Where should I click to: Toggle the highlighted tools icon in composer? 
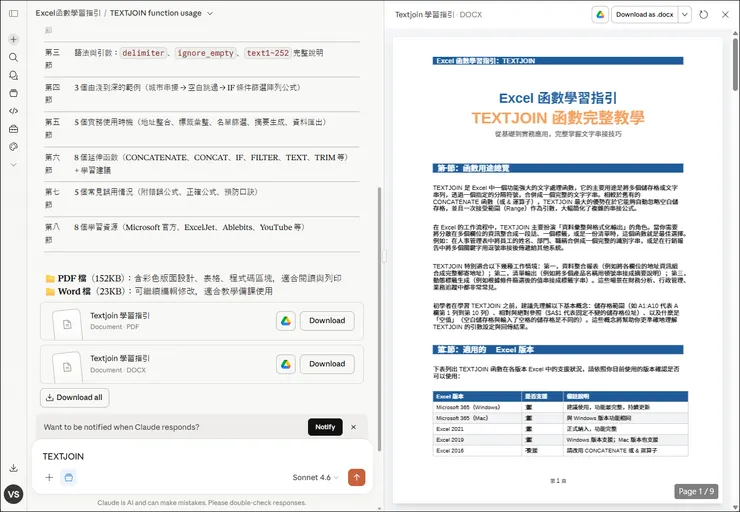(68, 478)
